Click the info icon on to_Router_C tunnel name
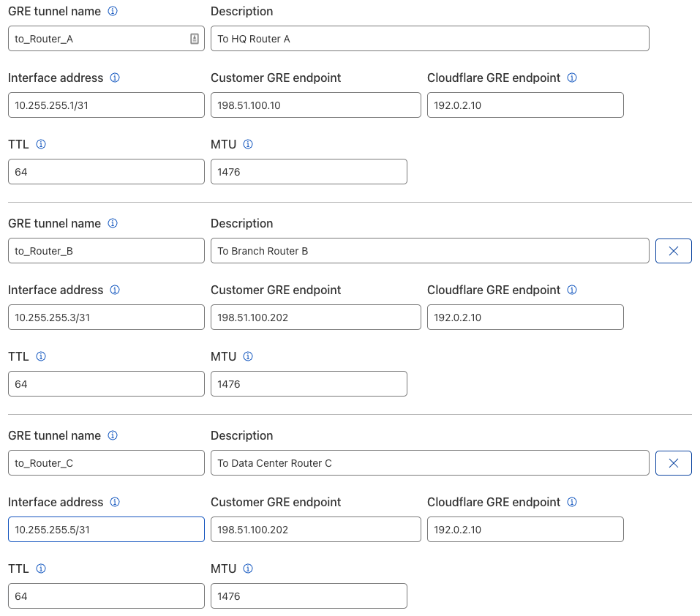 [111, 435]
